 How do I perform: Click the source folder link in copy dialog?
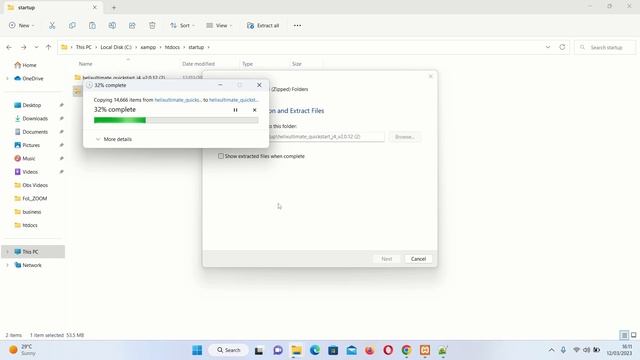click(178, 100)
